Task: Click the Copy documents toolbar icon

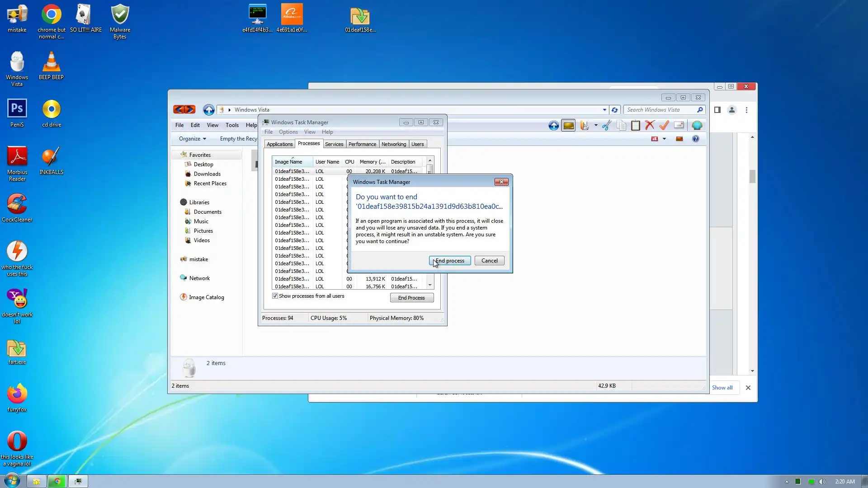Action: [x=621, y=126]
